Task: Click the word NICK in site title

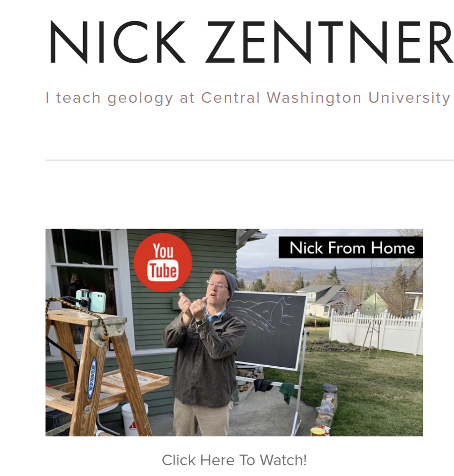Action: coord(117,42)
